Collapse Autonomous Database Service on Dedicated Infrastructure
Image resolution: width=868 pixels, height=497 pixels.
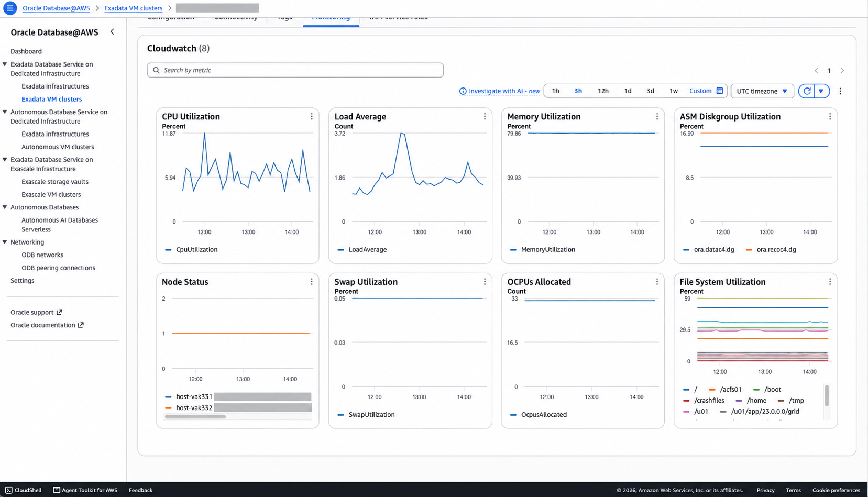coord(5,112)
